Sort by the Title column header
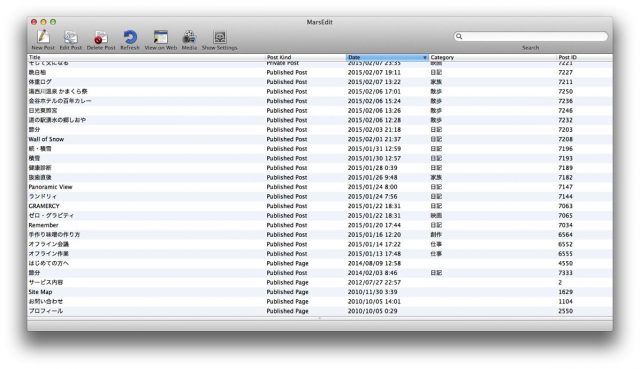This screenshot has width=640, height=369. (146, 58)
